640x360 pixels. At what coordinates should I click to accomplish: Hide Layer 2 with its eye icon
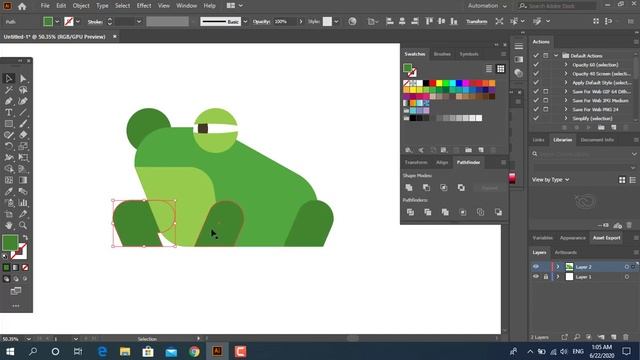(x=536, y=267)
